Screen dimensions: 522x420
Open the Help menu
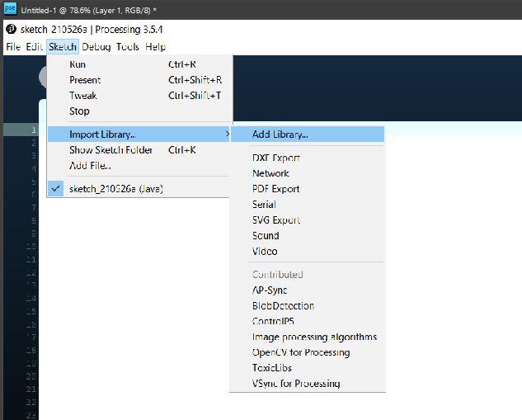155,47
